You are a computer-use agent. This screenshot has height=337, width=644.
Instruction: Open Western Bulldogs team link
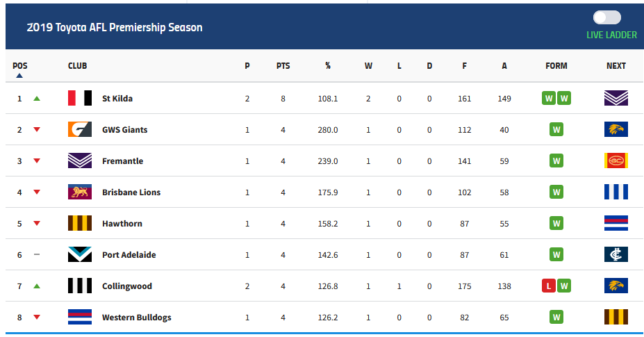pyautogui.click(x=136, y=318)
